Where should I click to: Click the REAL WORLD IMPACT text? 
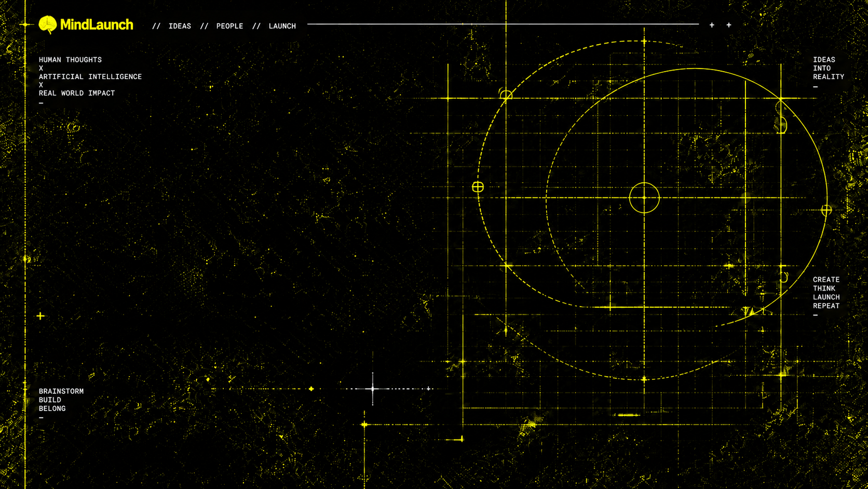click(x=77, y=93)
